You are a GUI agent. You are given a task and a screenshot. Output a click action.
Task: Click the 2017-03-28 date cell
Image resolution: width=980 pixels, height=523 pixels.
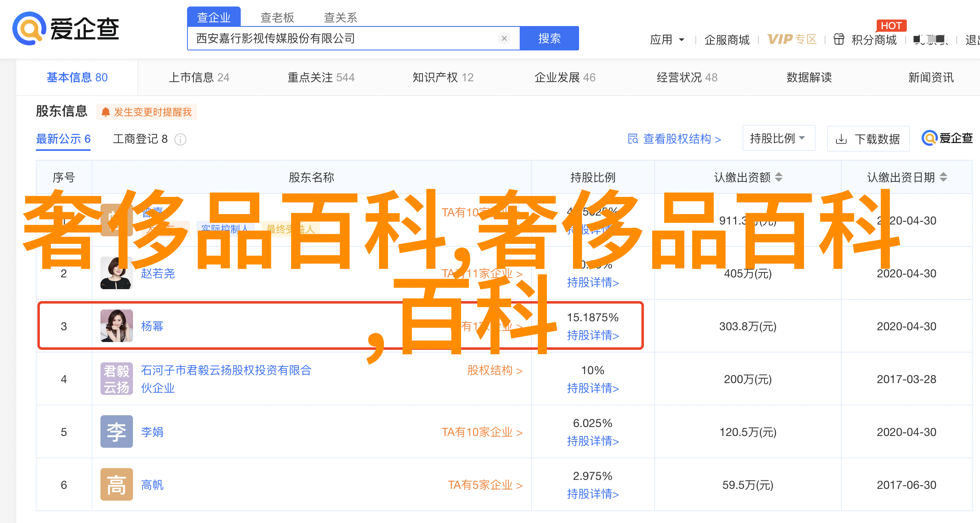906,379
